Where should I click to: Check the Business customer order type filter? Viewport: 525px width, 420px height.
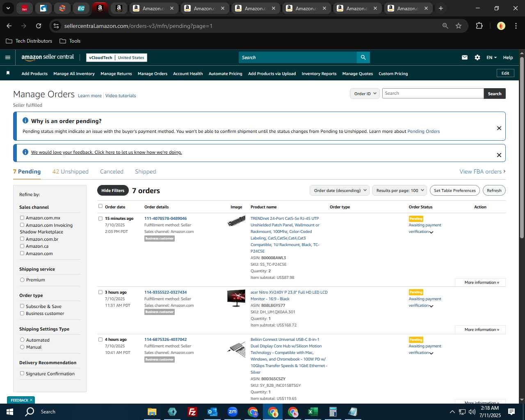pos(22,313)
